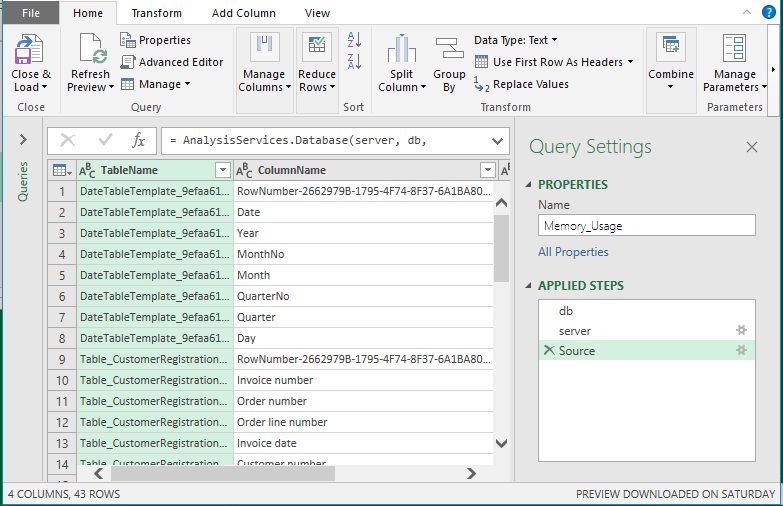Delete the Source step
The image size is (783, 506).
pyautogui.click(x=549, y=350)
